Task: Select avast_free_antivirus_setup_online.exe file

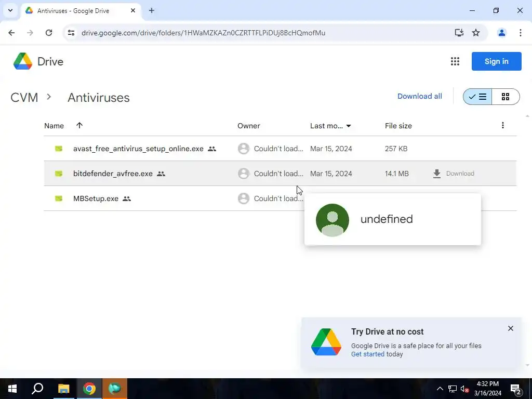Action: pos(280,149)
